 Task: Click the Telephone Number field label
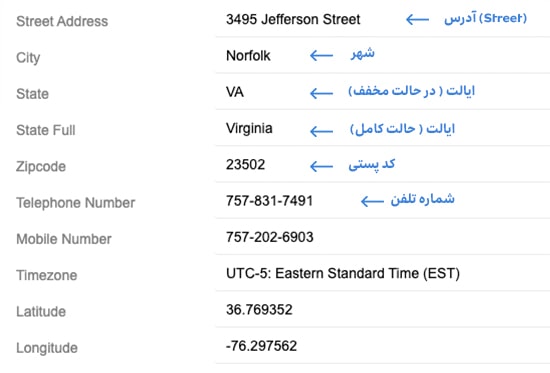pos(75,203)
